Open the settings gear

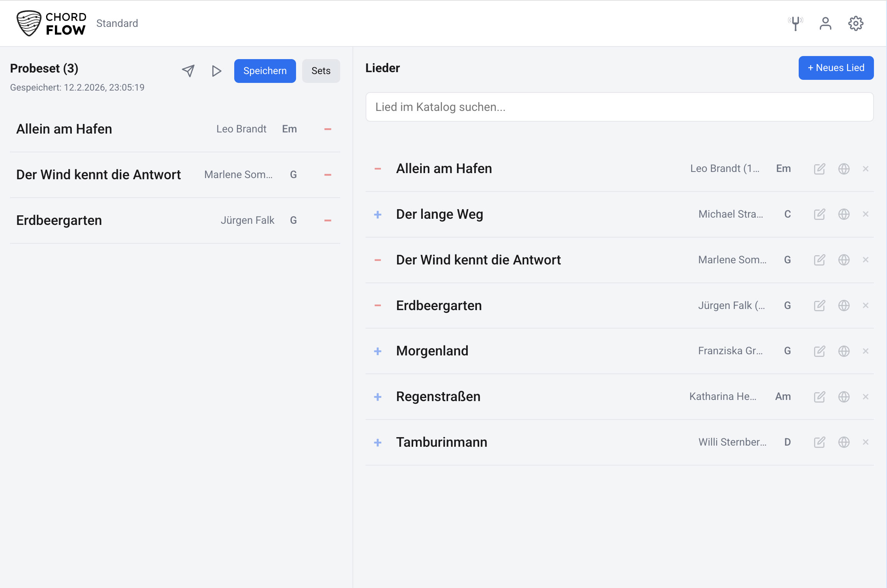coord(856,23)
